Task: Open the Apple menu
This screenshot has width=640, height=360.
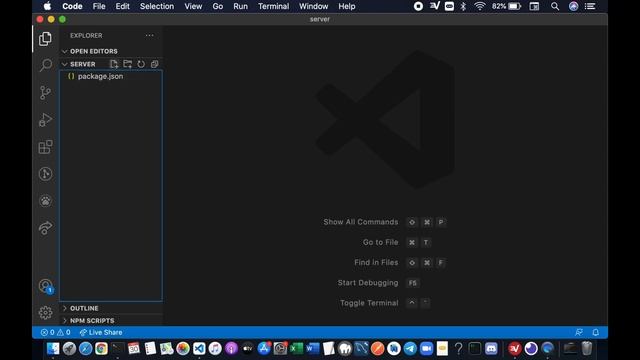Action: point(47,6)
